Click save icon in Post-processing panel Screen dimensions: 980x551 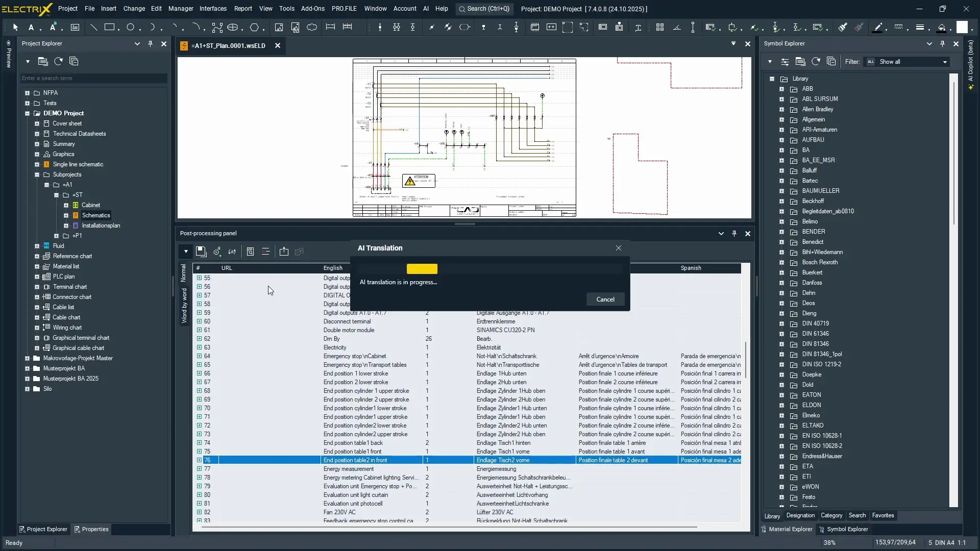pyautogui.click(x=201, y=252)
